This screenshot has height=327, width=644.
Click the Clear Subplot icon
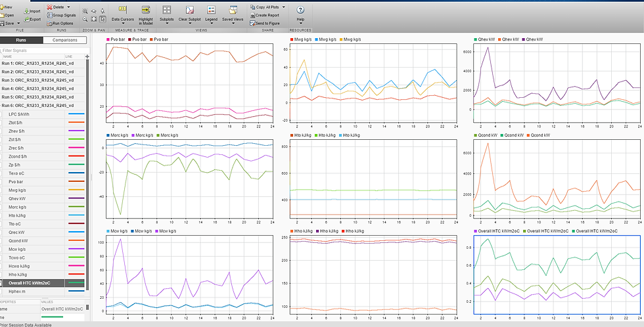click(x=189, y=11)
